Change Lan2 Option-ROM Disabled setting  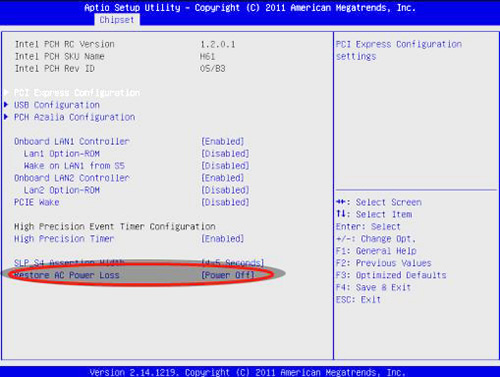225,190
